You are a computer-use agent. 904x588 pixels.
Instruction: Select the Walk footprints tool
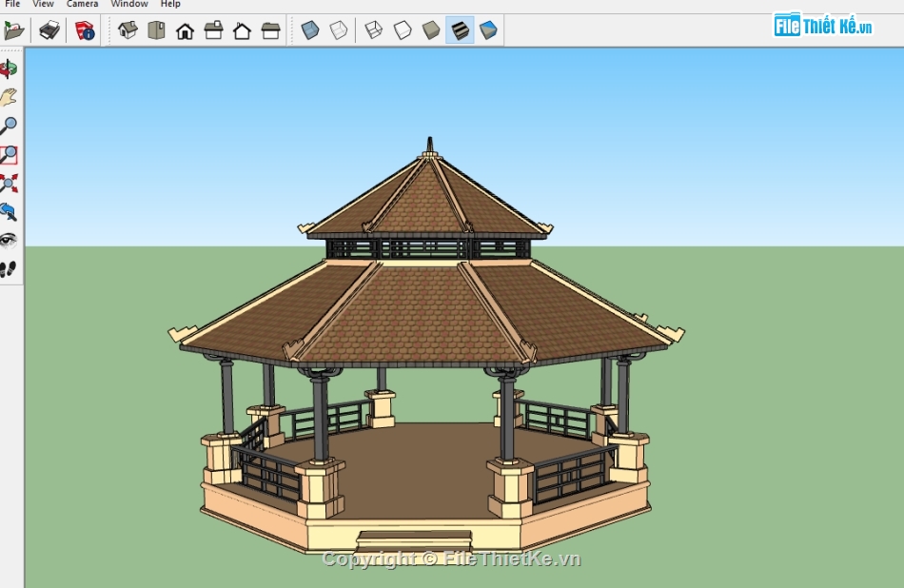click(9, 268)
